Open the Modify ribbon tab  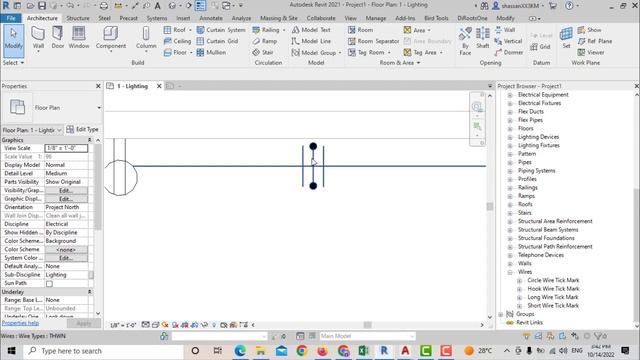505,18
